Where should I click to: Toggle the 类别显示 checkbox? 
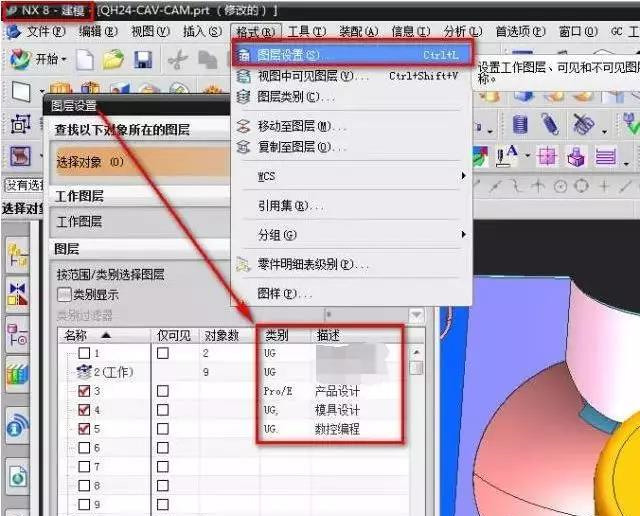[x=65, y=295]
